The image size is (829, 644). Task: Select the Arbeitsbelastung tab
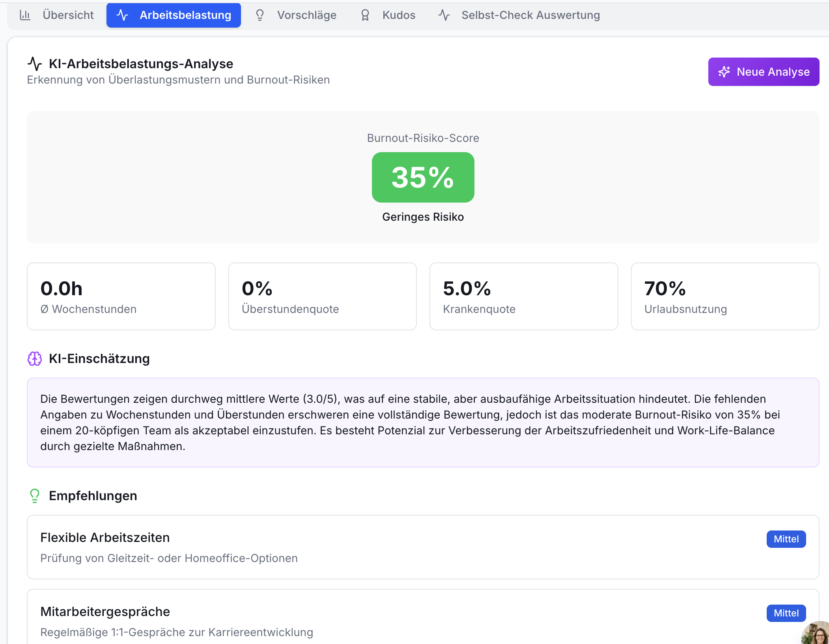(x=174, y=15)
